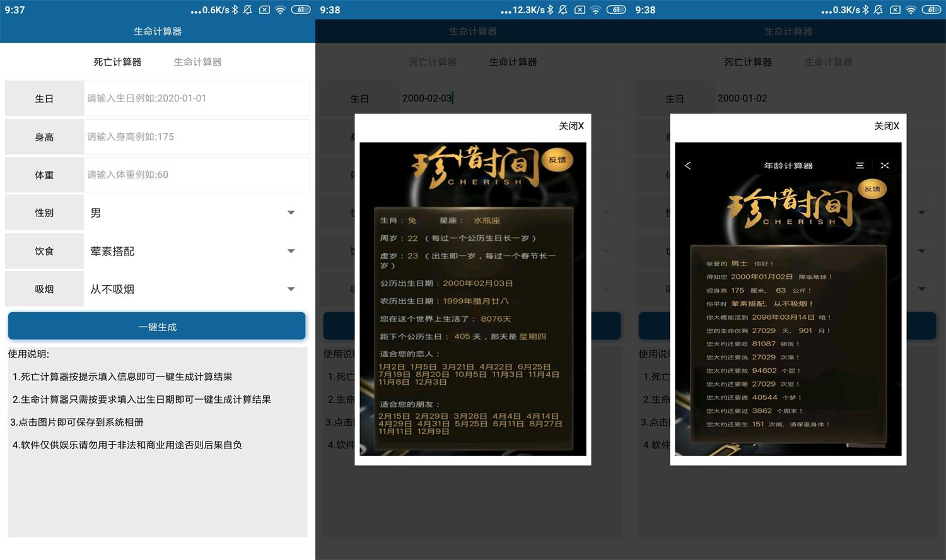Tap the 体重 input with placeholder 60
The width and height of the screenshot is (946, 560).
click(x=196, y=175)
